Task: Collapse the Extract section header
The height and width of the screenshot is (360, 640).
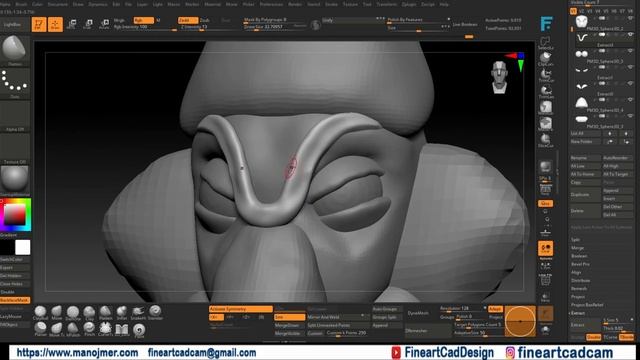Action: (578, 313)
